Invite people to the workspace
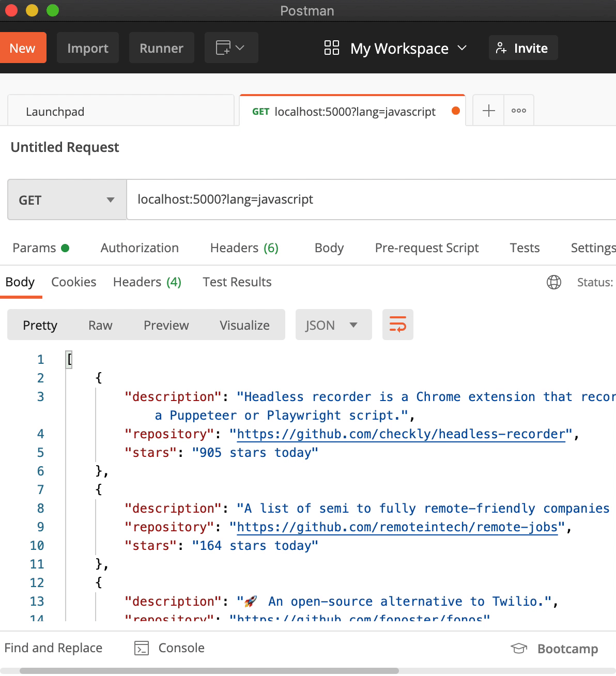This screenshot has width=616, height=676. click(523, 48)
